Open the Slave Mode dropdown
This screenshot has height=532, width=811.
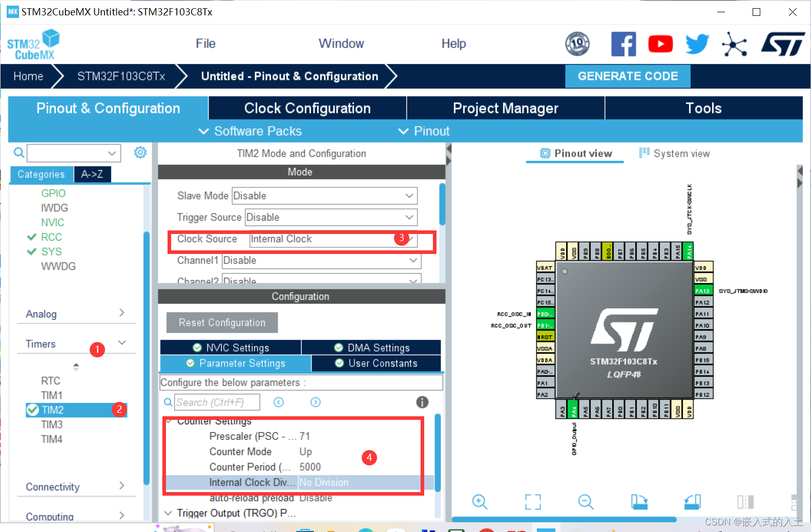(x=325, y=196)
